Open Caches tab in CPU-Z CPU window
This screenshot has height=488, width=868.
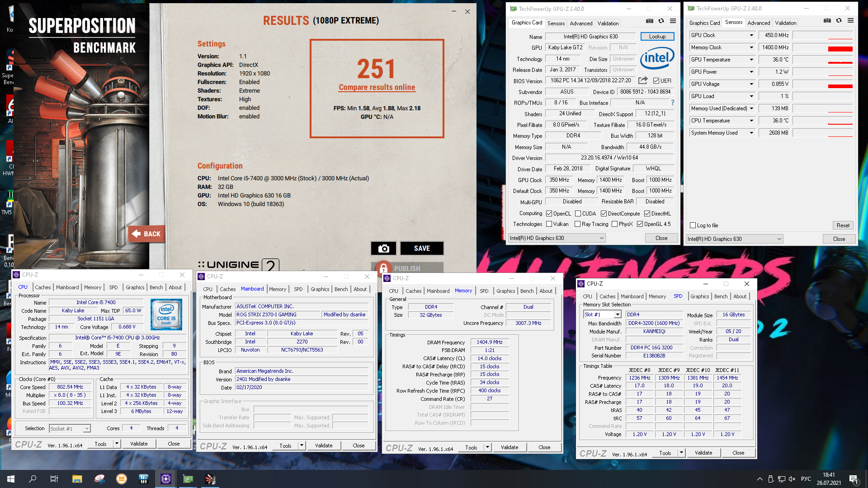pyautogui.click(x=43, y=287)
